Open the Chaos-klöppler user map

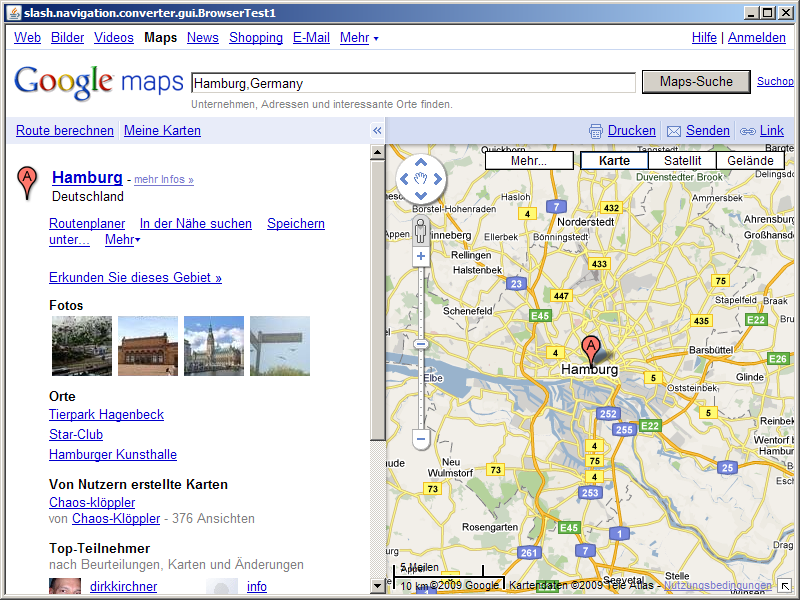point(92,503)
